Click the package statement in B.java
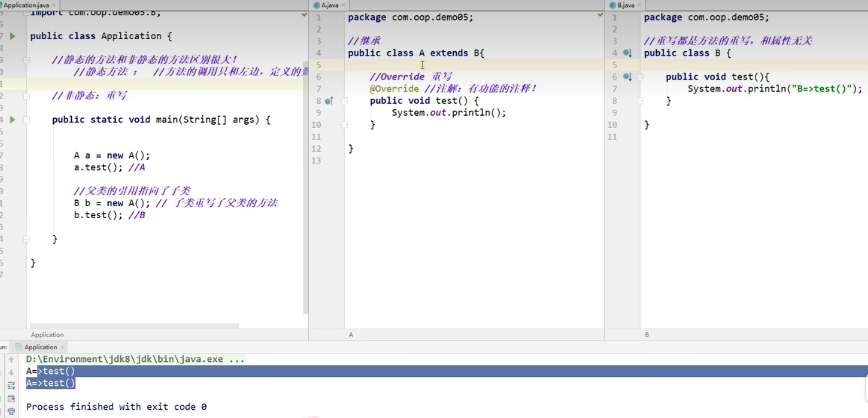Image resolution: width=868 pixels, height=418 pixels. point(706,17)
